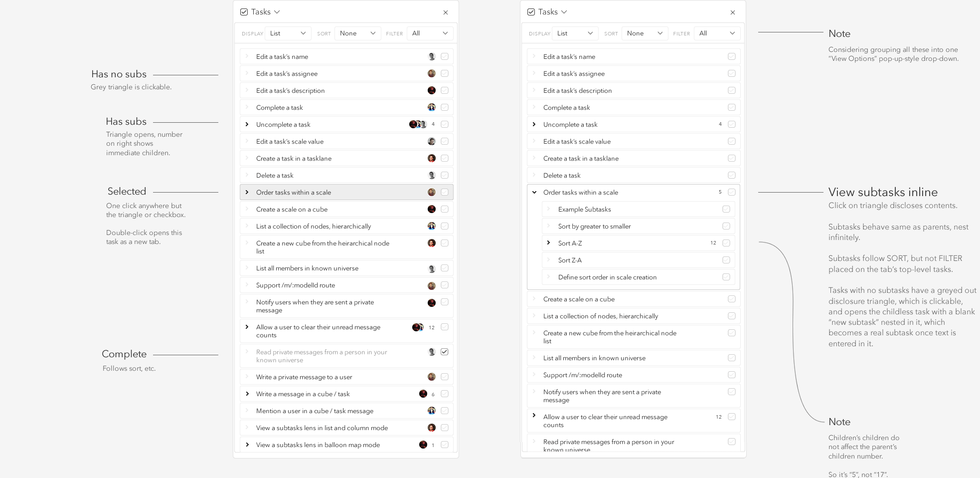Expand the 'Sort A-Z' subtask
Screen dimensions: 980x478
tap(549, 243)
